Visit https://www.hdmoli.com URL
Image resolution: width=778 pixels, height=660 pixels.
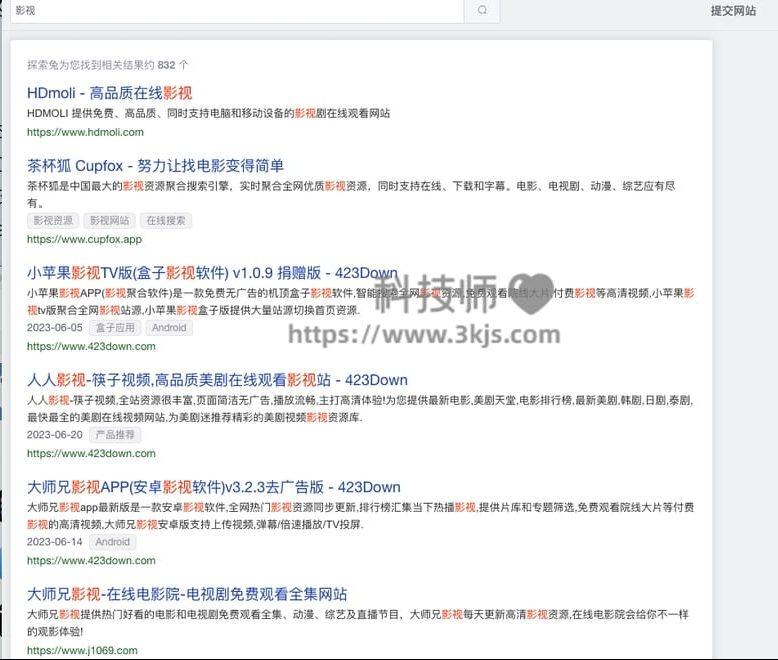point(85,132)
